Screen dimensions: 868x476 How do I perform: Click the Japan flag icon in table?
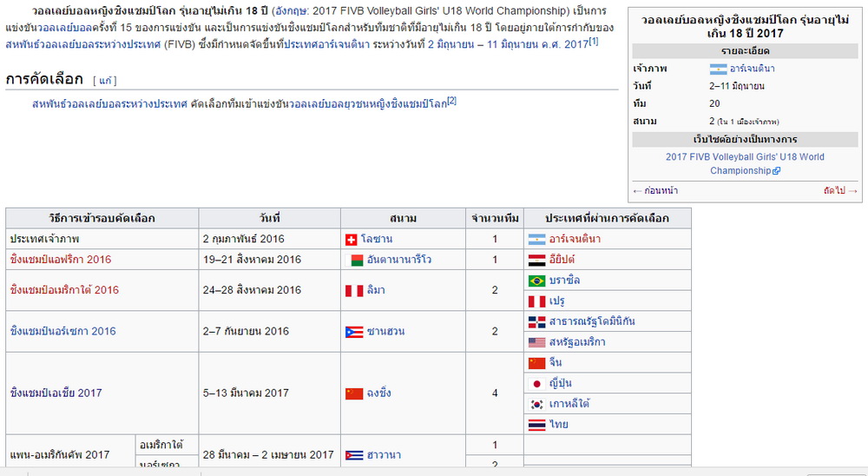[x=536, y=384]
